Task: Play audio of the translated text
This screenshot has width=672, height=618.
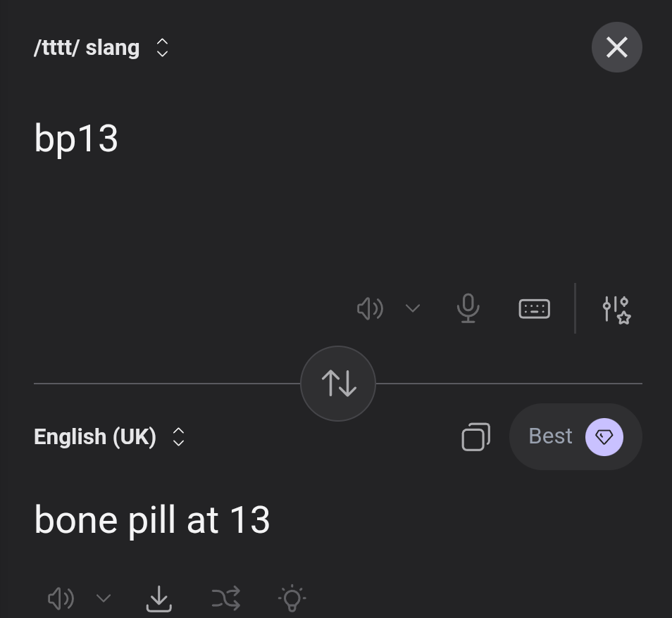Action: (61, 598)
